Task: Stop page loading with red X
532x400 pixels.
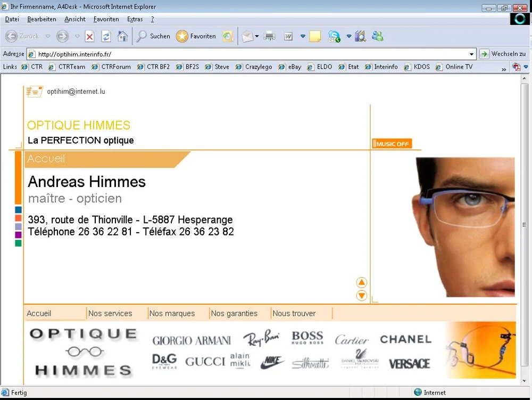Action: [x=89, y=36]
